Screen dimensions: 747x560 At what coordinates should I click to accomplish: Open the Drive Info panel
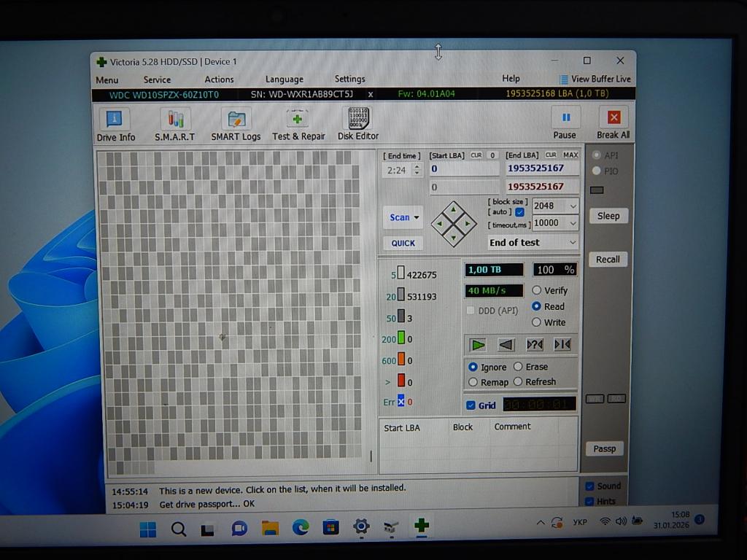(115, 125)
